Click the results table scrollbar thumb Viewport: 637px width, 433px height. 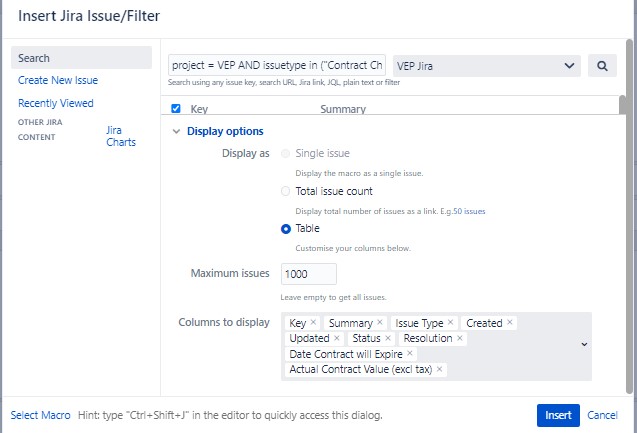[x=622, y=105]
